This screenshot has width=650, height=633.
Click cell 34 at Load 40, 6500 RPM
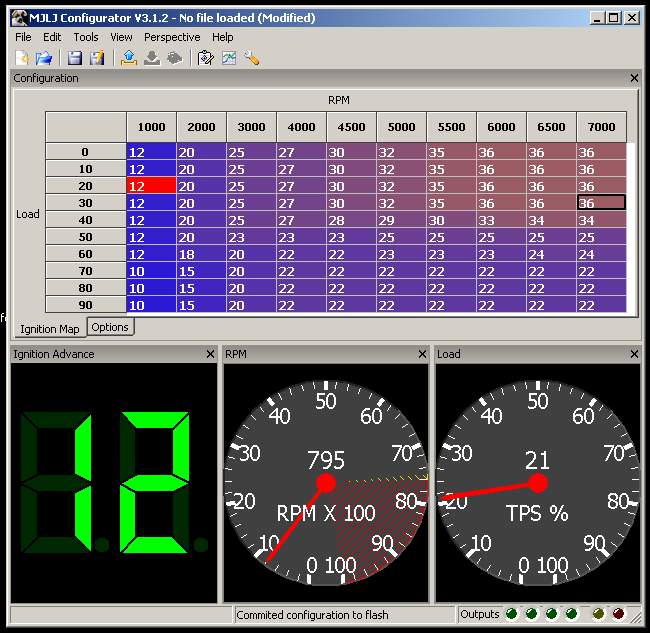(x=551, y=220)
